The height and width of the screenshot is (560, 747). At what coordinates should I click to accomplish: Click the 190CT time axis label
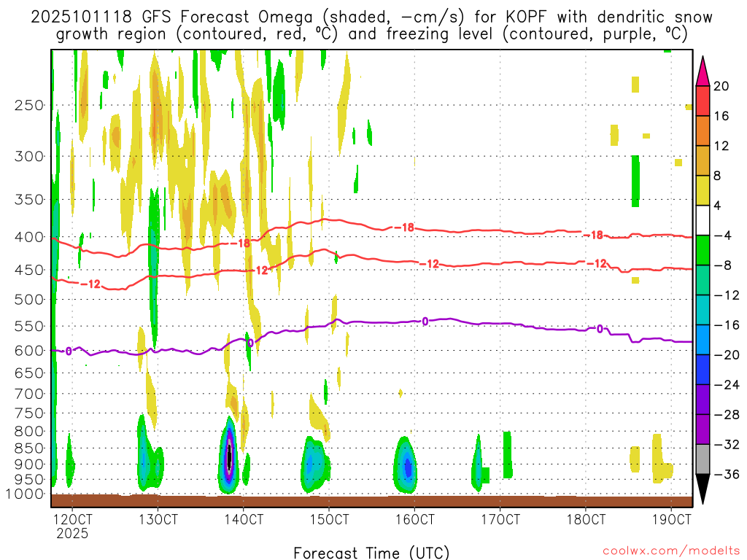click(x=671, y=519)
